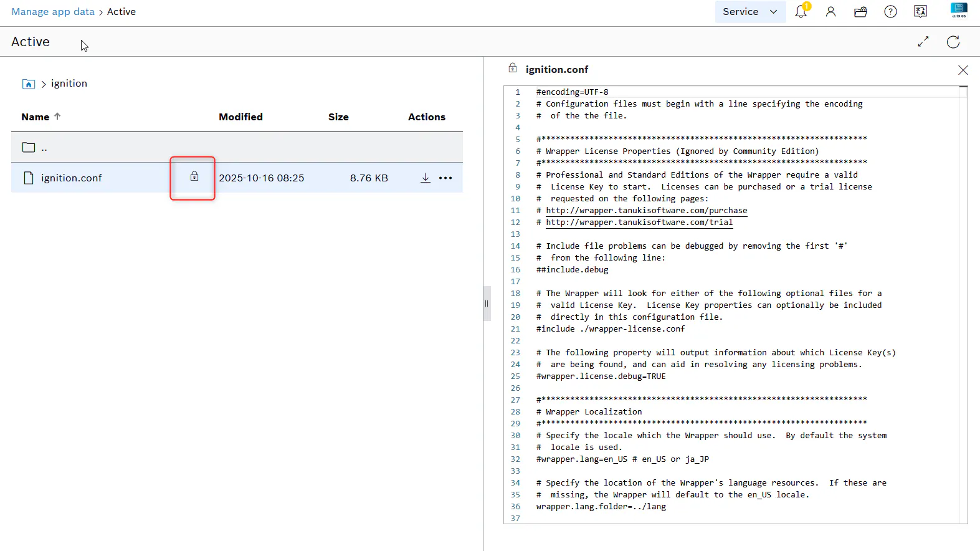Click the '# Wrapper Localization' comment line

tap(589, 412)
